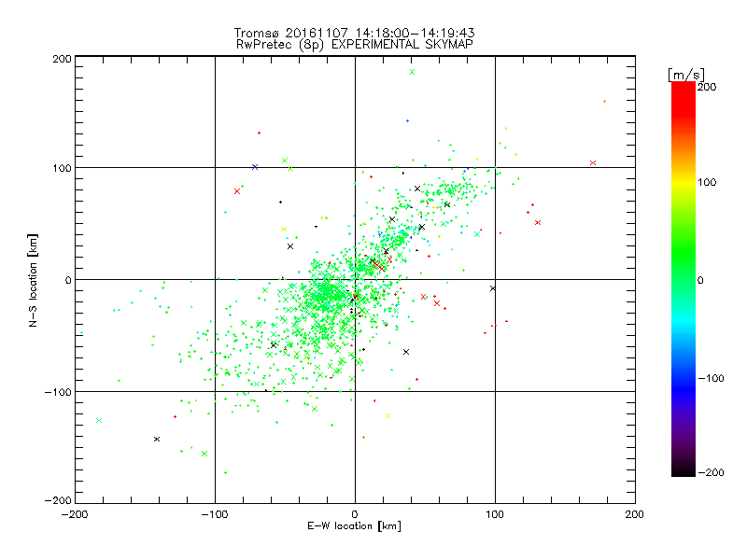The width and height of the screenshot is (747, 560).
Task: Pick the cyan band of the colorbar
Action: 684,324
